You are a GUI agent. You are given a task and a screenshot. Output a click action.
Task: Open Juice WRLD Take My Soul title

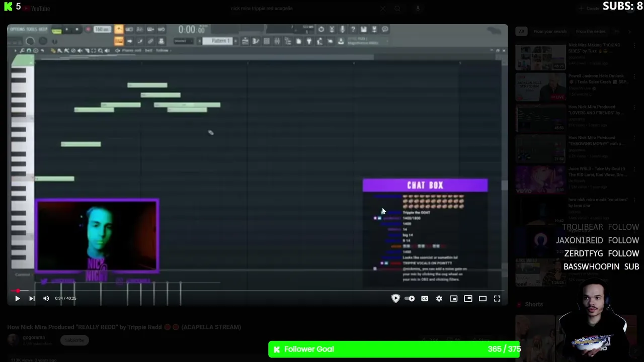coord(597,172)
